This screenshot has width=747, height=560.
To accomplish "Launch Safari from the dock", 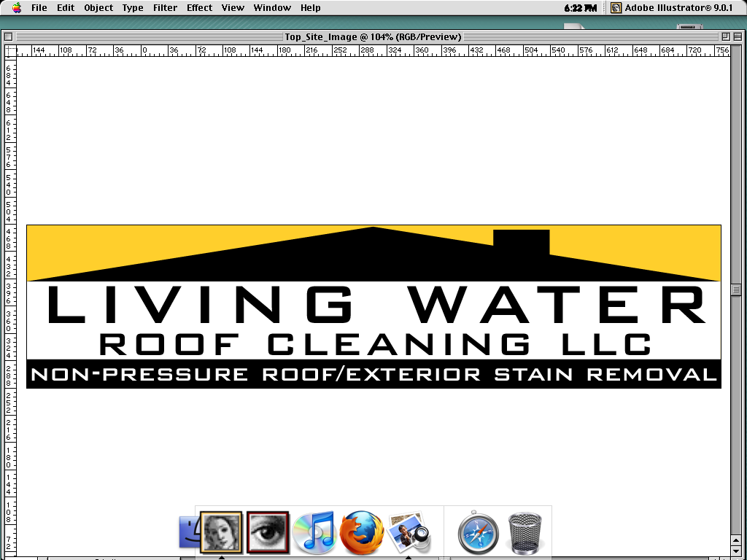I will point(479,533).
